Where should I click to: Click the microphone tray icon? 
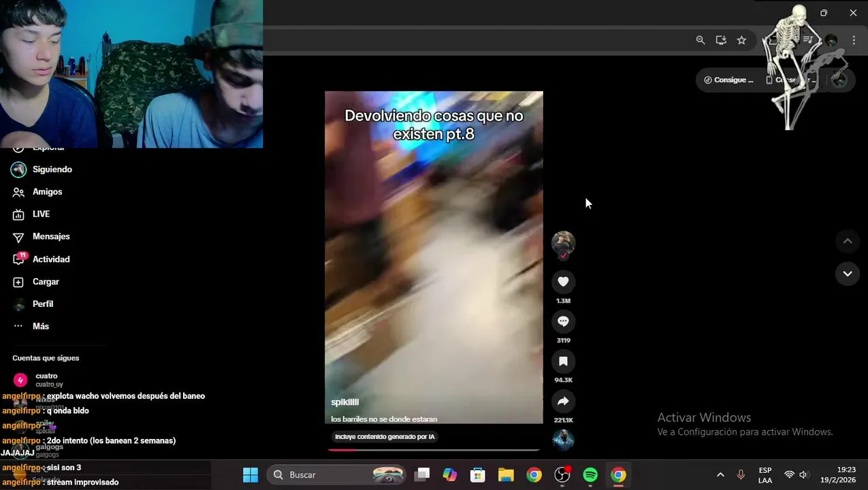tap(741, 475)
